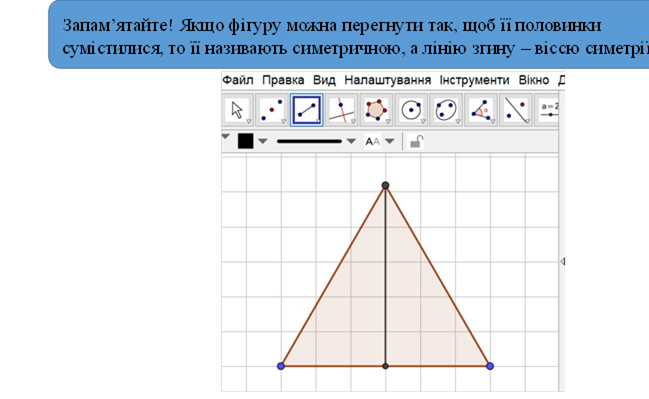The image size is (649, 399).
Task: Select the Reflect about Line tool
Action: click(x=515, y=110)
